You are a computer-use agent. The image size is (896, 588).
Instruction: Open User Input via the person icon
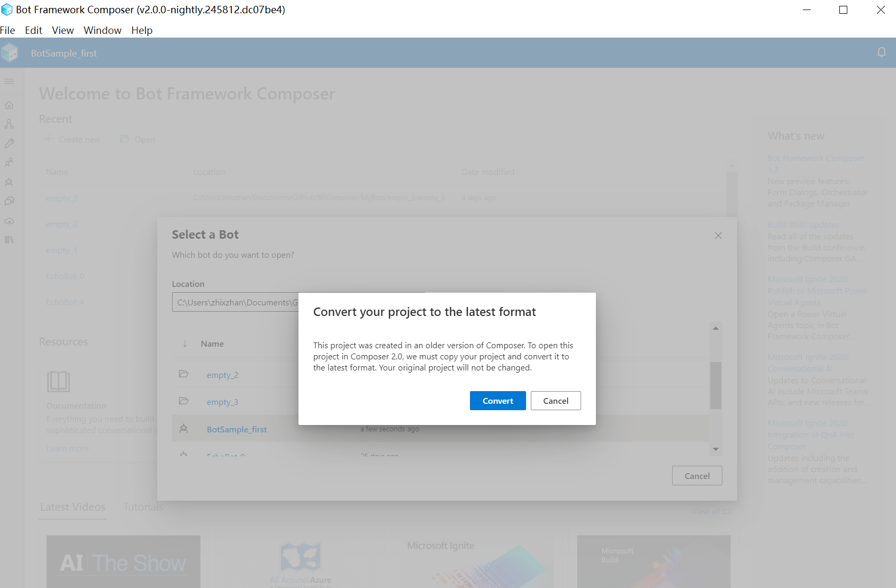point(9,162)
